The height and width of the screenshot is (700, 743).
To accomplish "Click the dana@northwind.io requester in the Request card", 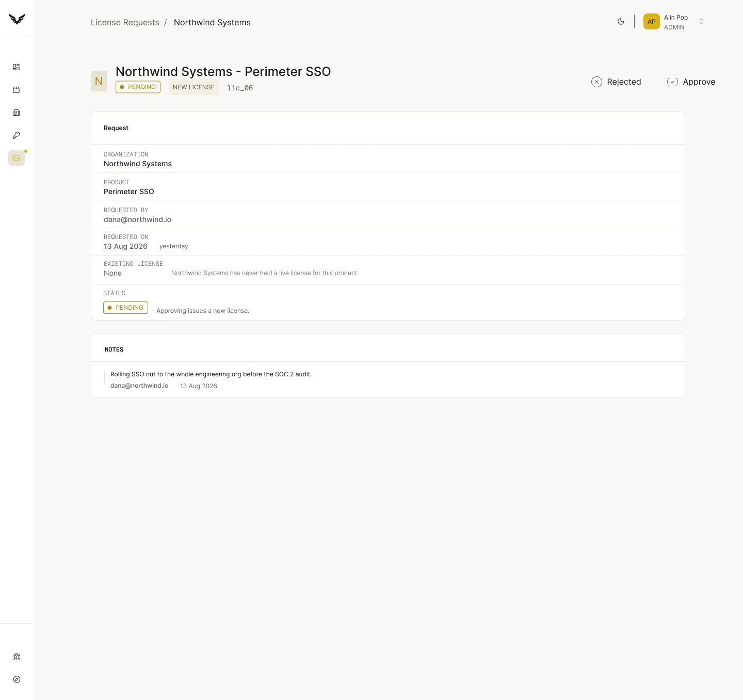I will coord(137,219).
